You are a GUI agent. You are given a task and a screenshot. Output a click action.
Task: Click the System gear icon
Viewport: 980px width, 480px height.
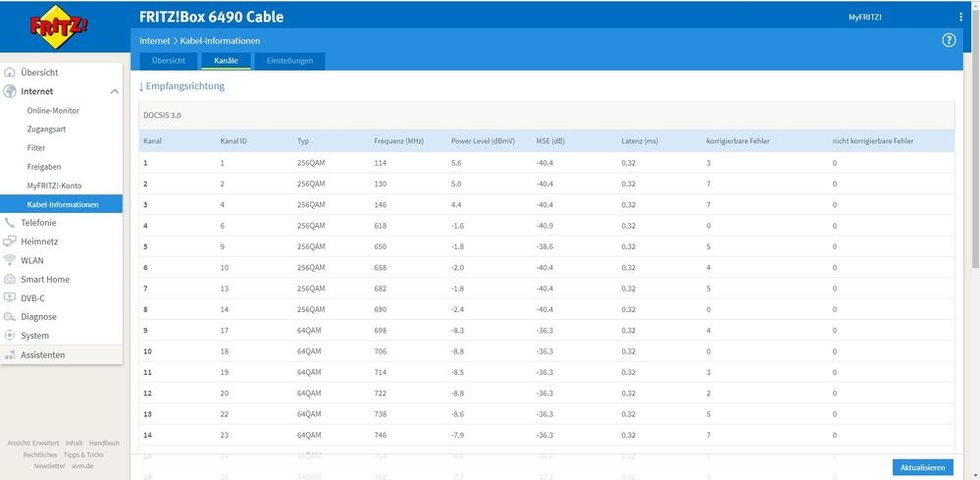pos(10,336)
